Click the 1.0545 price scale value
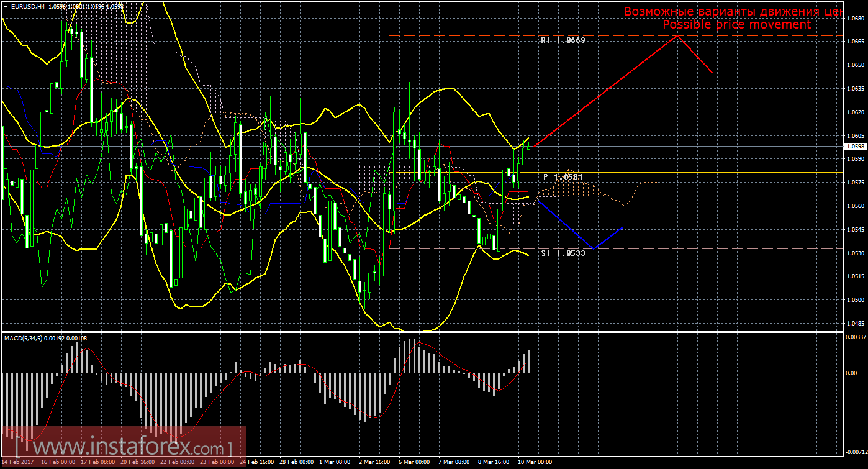868x469 pixels. 855,230
